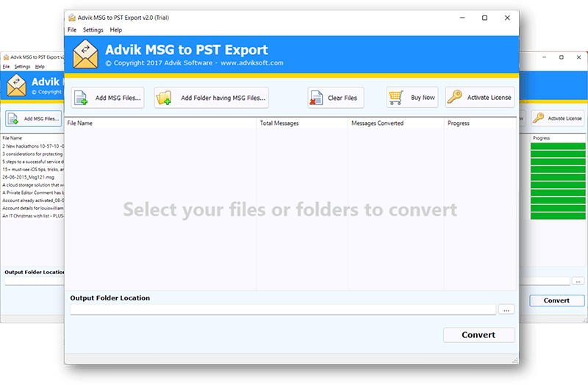Select the '15+ must-see iOS tips, tricks' row
Viewport: 588px width, 385px height.
[33, 170]
